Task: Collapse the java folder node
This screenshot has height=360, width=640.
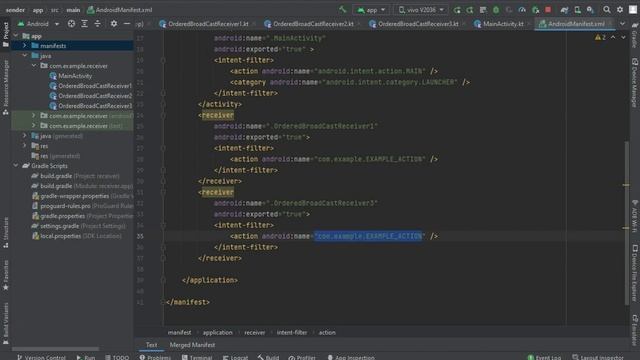Action: (24, 56)
